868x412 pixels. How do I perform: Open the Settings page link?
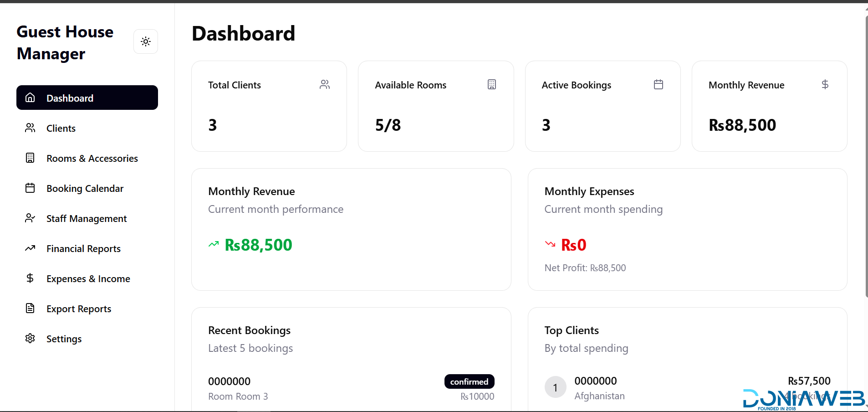tap(64, 339)
